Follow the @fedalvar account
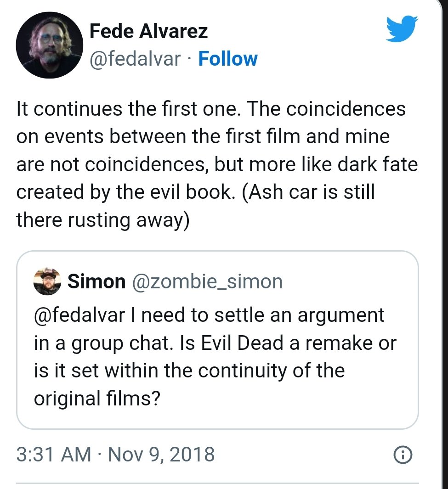448x489 pixels. [227, 59]
